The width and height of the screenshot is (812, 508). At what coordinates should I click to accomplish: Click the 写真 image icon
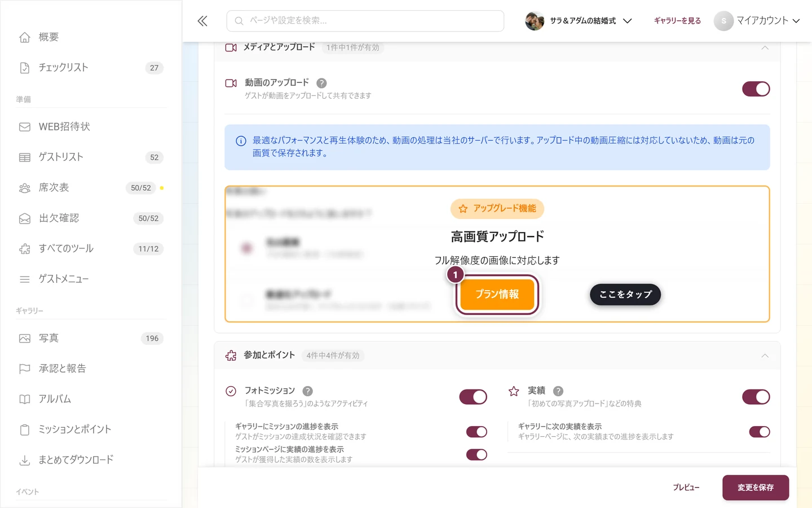tap(25, 339)
